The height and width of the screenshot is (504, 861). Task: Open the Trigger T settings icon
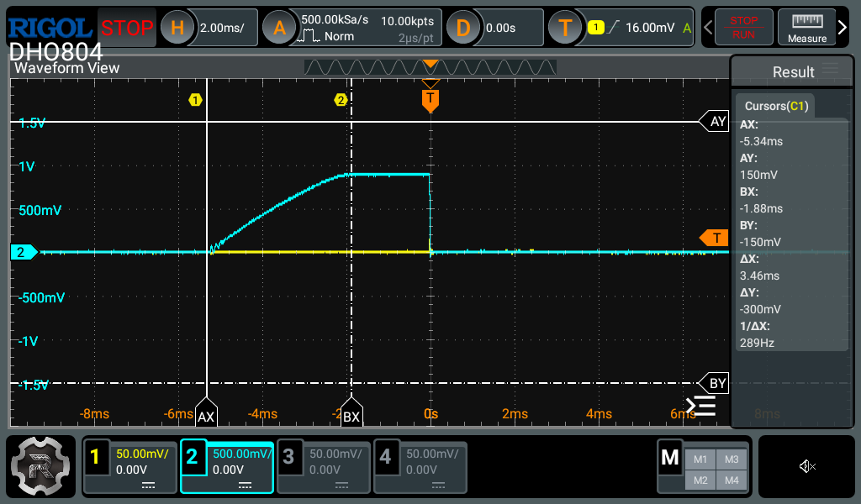[x=565, y=28]
